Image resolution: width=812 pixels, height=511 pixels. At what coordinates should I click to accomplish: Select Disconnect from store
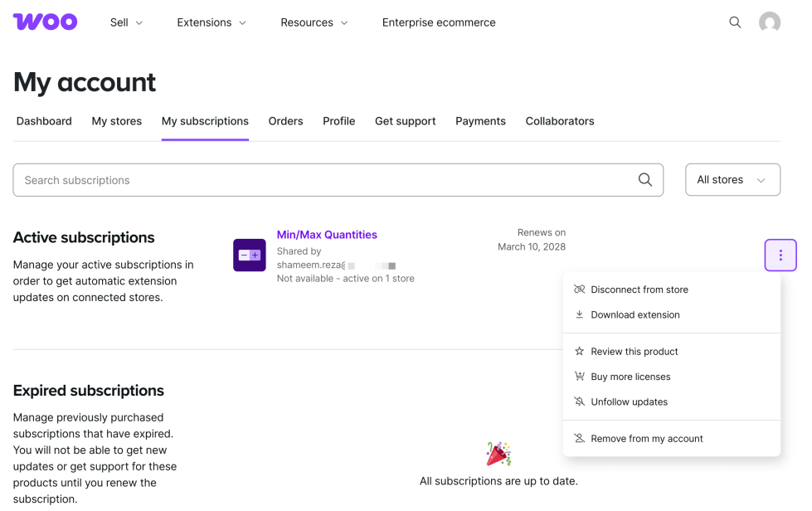coord(639,290)
